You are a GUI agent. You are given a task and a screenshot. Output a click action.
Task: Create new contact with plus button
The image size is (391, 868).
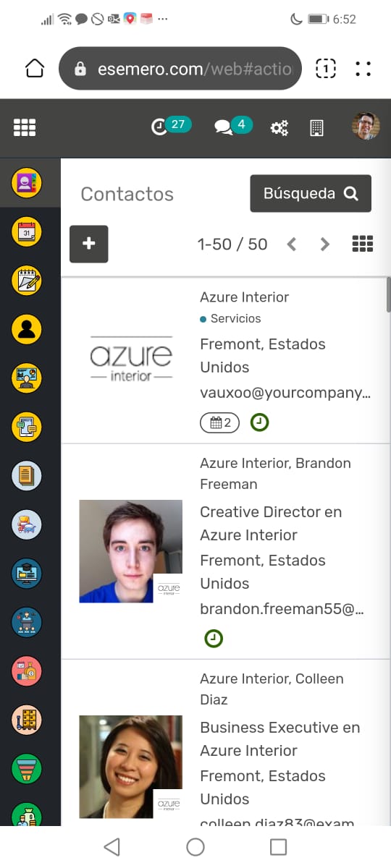tap(89, 244)
